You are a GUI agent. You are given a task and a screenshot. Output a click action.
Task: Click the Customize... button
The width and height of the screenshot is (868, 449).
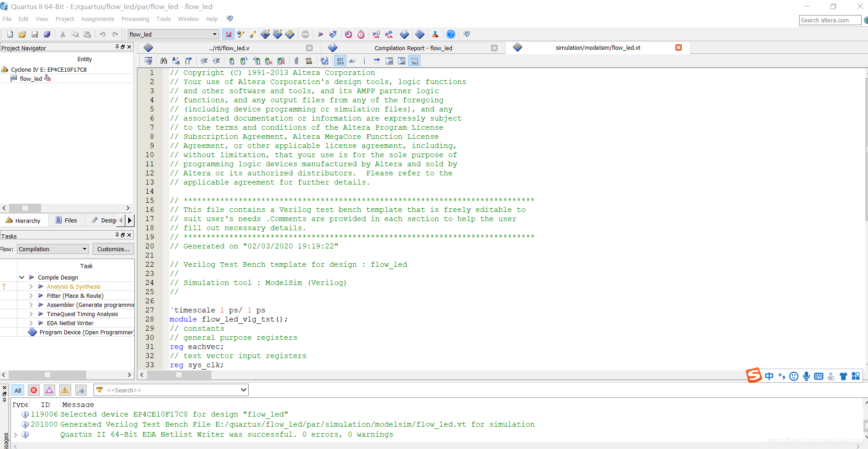coord(113,249)
